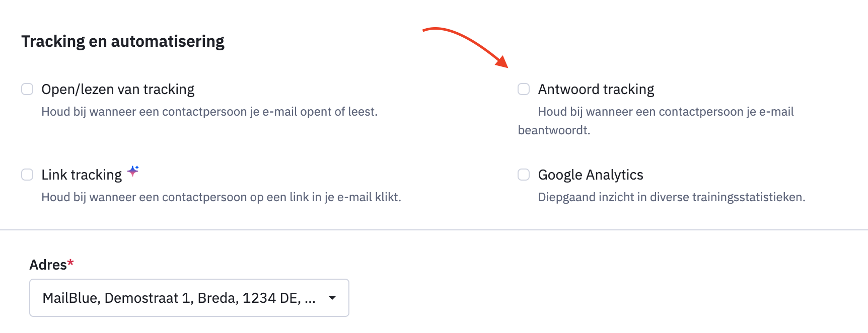Select the "Open/lezen van tracking" label text
Viewport: 868px width, 333px height.
coord(118,90)
